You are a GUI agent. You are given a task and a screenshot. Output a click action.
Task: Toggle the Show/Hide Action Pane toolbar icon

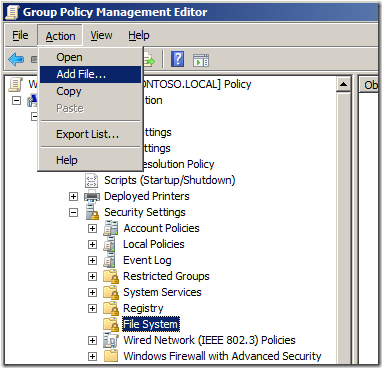(201, 60)
